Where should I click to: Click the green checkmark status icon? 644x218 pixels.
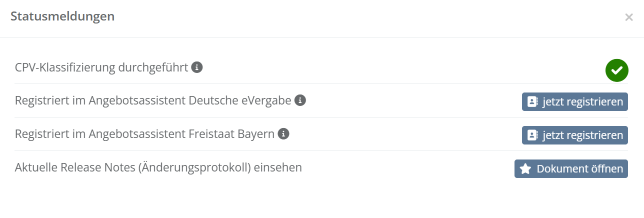point(616,70)
